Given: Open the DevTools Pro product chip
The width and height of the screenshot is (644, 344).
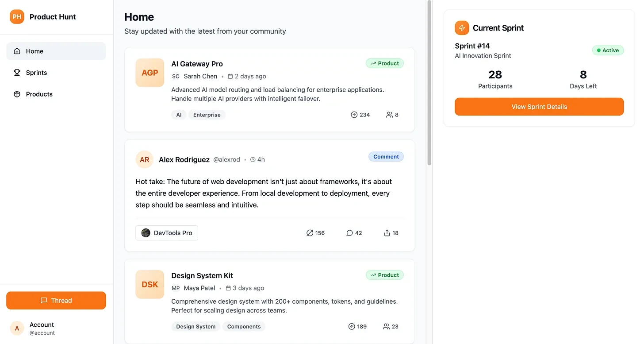Looking at the screenshot, I should coord(167,233).
